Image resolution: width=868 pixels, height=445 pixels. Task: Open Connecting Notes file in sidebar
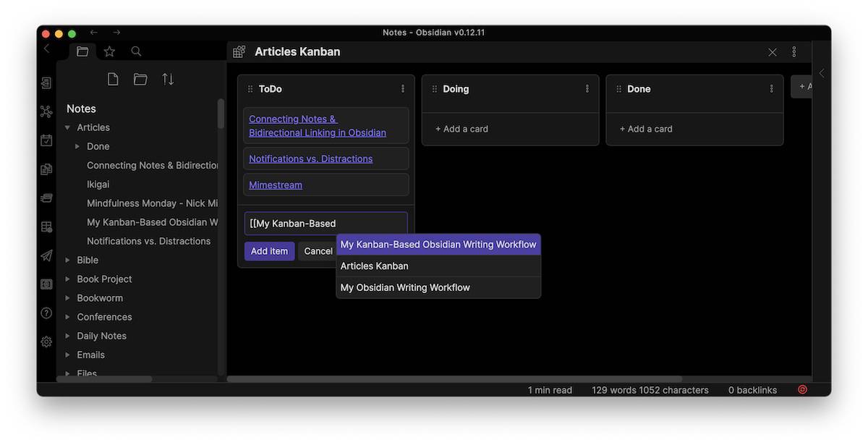[152, 165]
